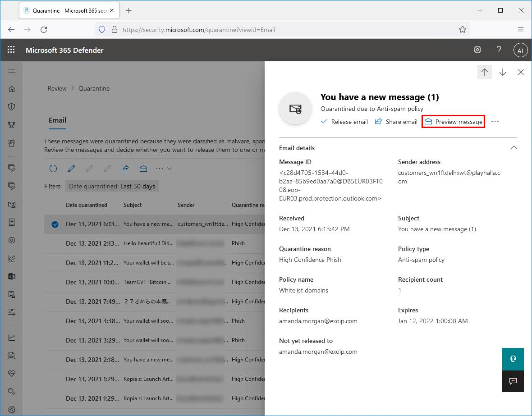Screen dimensions: 532x416
Task: Close the Quarantine browser tab
Action: click(x=112, y=10)
